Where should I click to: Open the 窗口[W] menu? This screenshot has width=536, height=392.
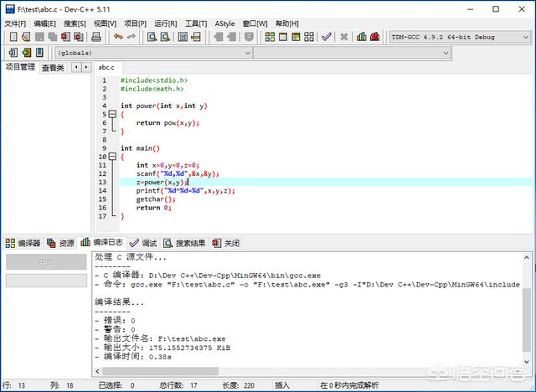(x=255, y=23)
